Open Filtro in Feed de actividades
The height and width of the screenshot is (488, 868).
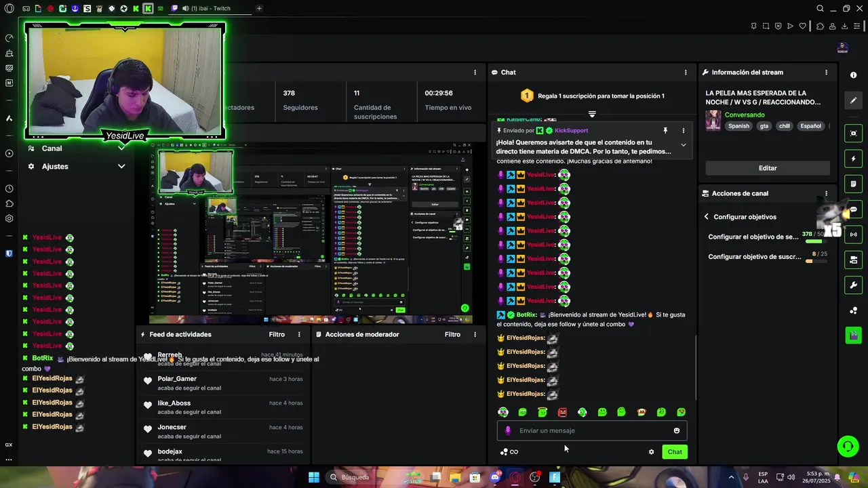pyautogui.click(x=277, y=334)
